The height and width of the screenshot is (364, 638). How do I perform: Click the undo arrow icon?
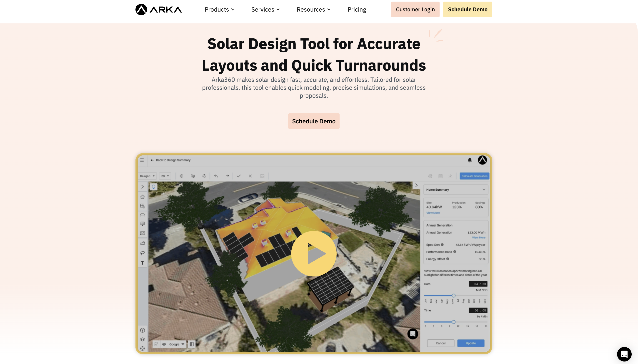(216, 176)
